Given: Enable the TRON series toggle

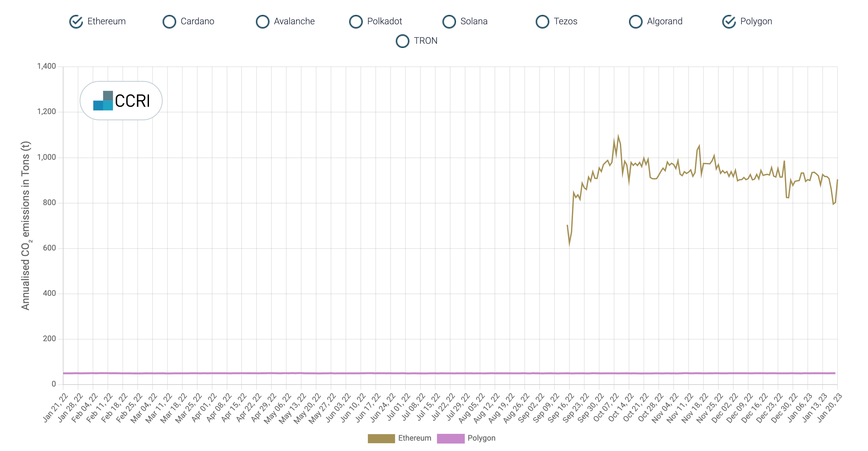Looking at the screenshot, I should click(x=403, y=41).
